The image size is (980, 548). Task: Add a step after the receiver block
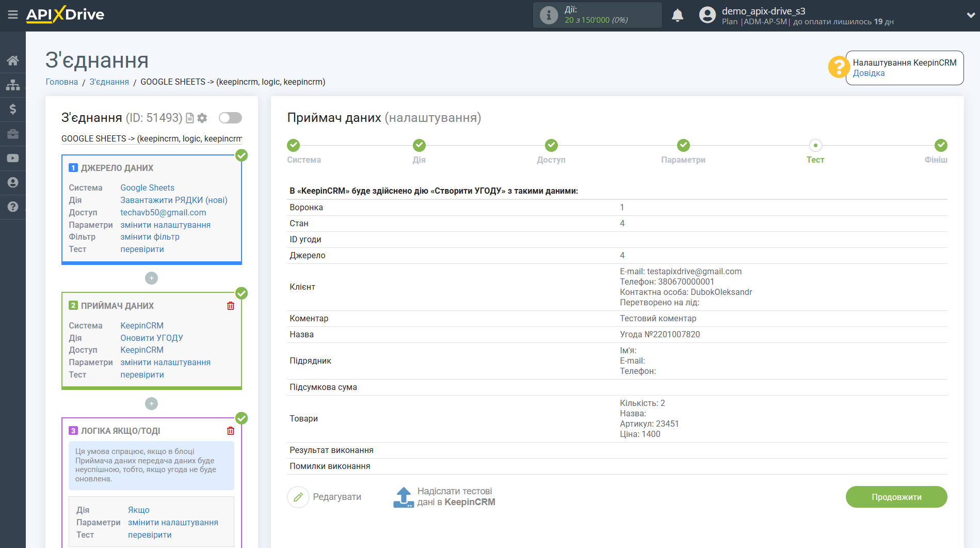pos(151,403)
